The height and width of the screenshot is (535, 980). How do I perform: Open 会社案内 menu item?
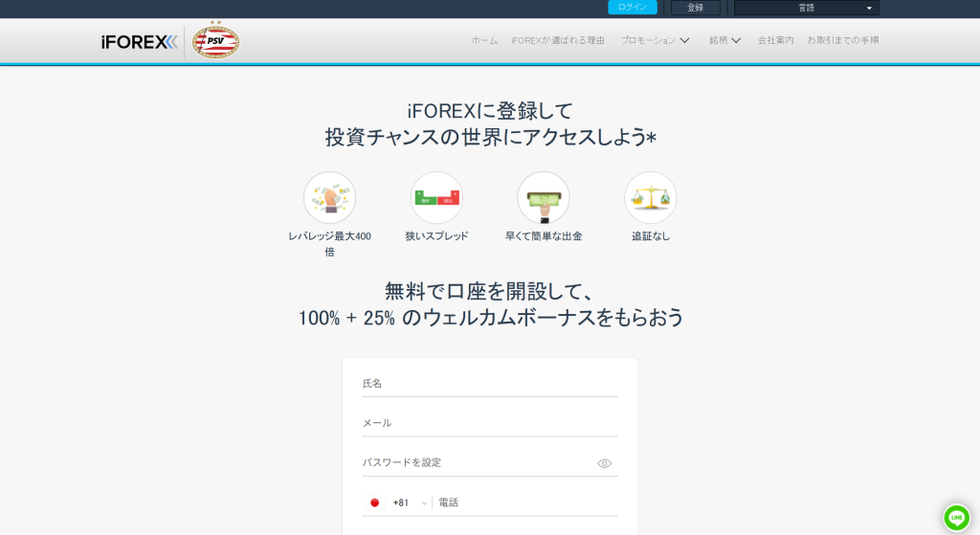click(775, 40)
